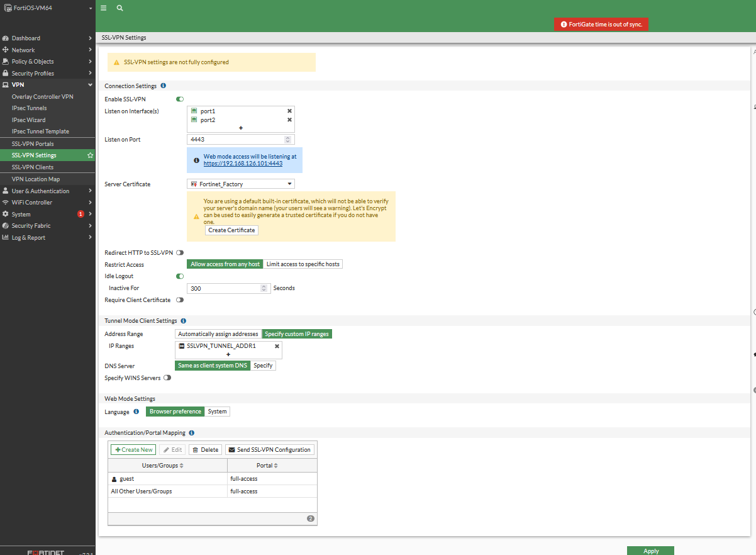Screen dimensions: 756x555
Task: Click the info icon beside Connection Settings
Action: pos(164,86)
